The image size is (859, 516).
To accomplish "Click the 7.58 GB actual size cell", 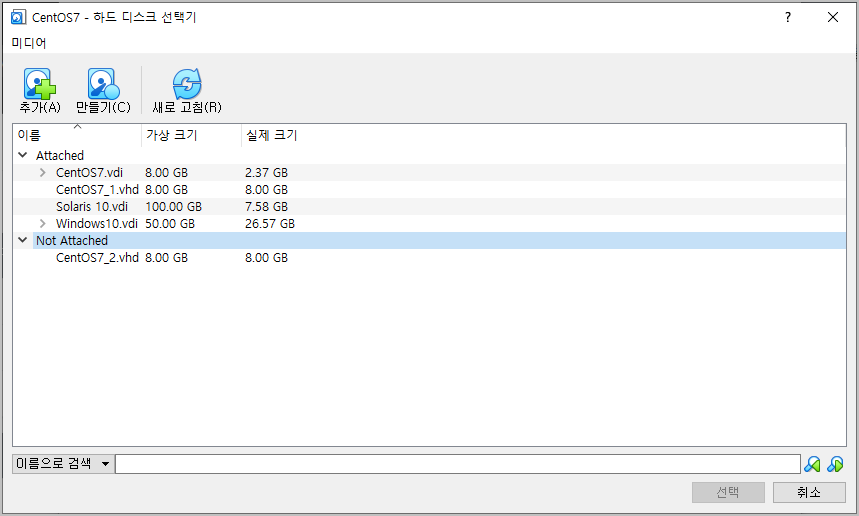I will [x=266, y=207].
